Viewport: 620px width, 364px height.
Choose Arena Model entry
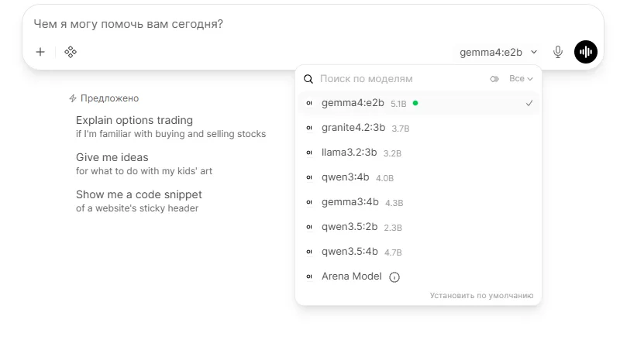coord(418,276)
